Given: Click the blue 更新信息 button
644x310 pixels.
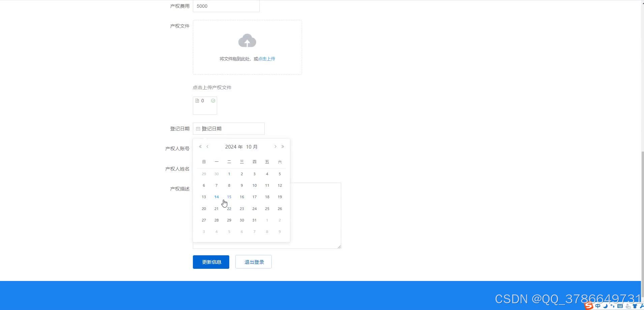Looking at the screenshot, I should click(211, 262).
